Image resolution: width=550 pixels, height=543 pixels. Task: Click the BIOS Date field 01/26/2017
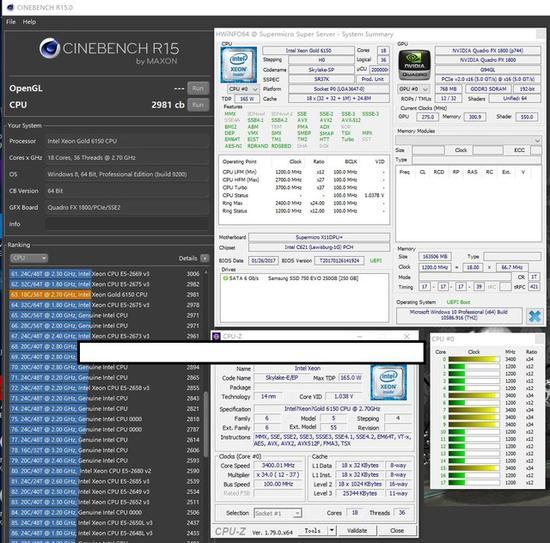pyautogui.click(x=263, y=261)
